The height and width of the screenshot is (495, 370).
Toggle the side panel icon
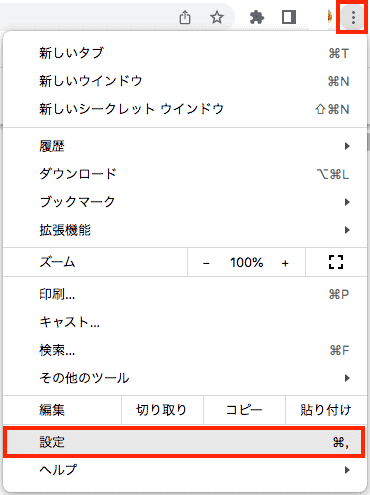[x=289, y=17]
